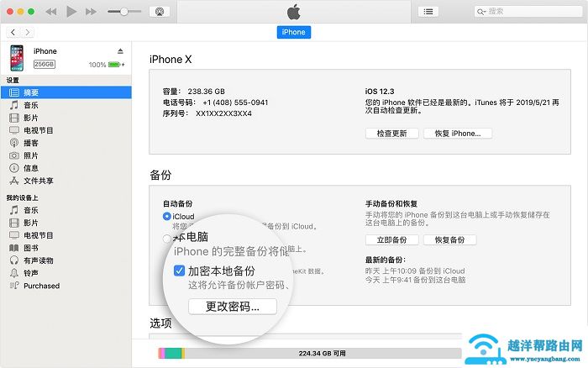Click the AirPlay icon in the toolbar
The height and width of the screenshot is (368, 588).
(160, 12)
